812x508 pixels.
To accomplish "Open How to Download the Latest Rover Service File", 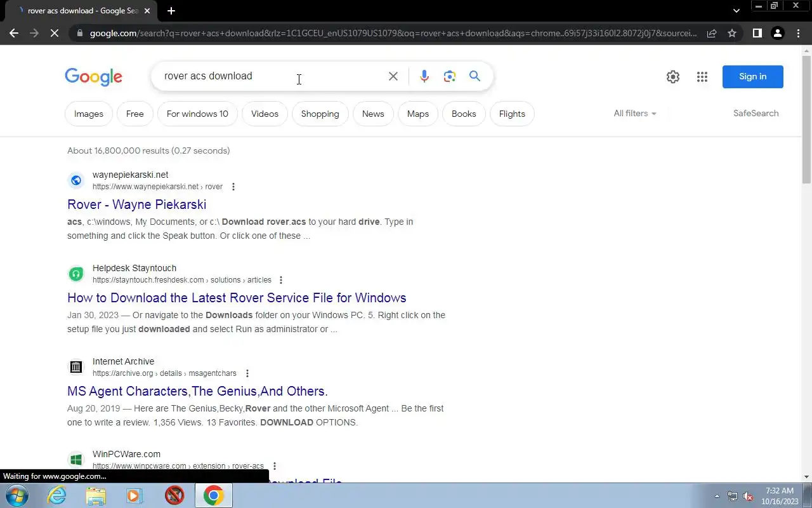I will [237, 298].
